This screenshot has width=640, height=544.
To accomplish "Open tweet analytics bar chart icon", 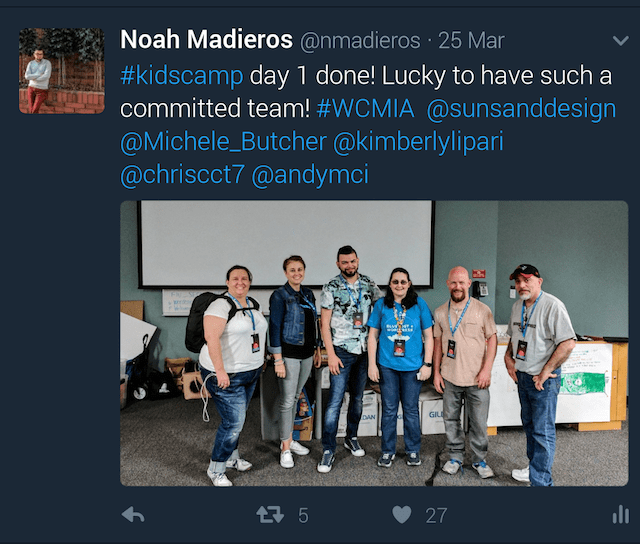I will [x=620, y=515].
